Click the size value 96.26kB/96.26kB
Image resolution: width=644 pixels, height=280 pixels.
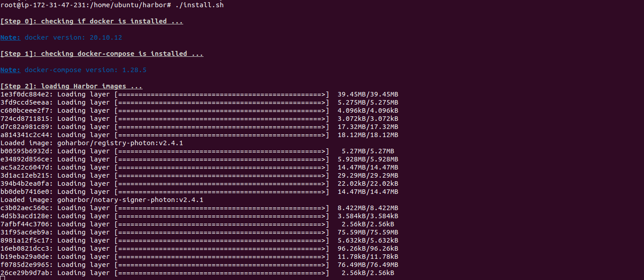[x=368, y=248]
